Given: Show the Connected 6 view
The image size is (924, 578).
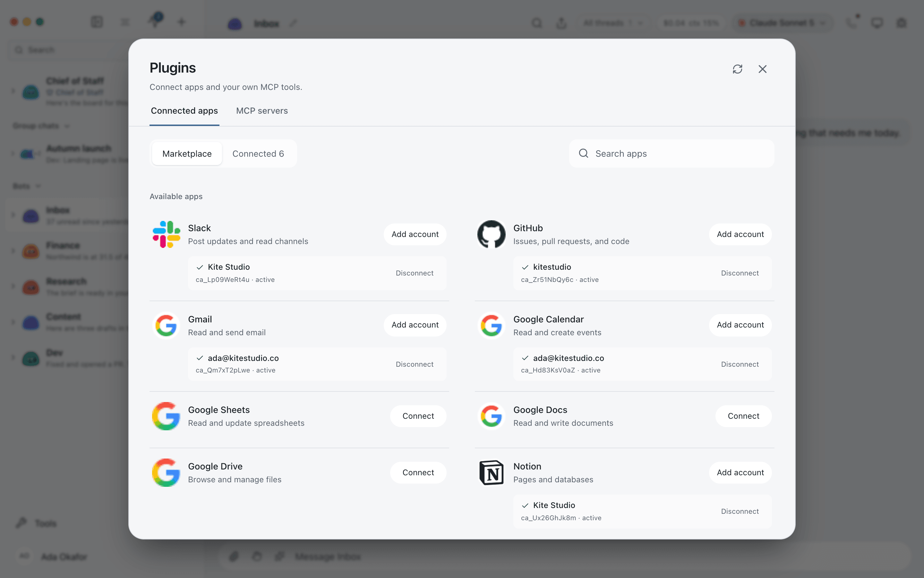Looking at the screenshot, I should click(x=258, y=154).
